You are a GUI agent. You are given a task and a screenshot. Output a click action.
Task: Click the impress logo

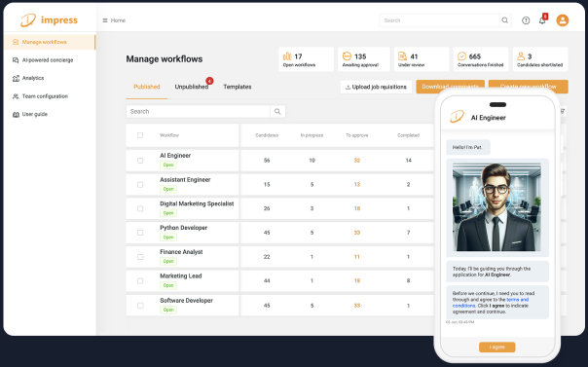pyautogui.click(x=49, y=19)
